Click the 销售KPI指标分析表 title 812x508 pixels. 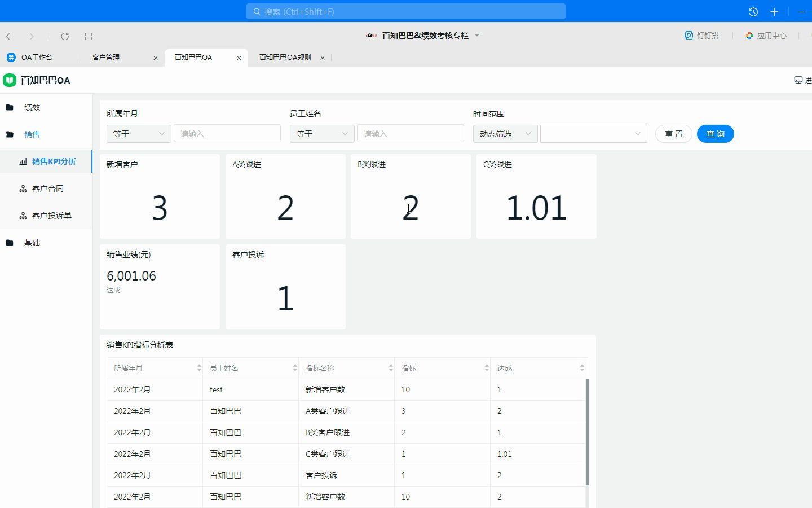(x=140, y=345)
